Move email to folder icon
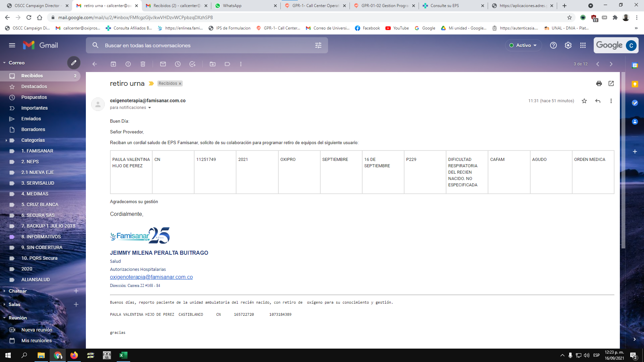This screenshot has height=362, width=644. click(213, 64)
